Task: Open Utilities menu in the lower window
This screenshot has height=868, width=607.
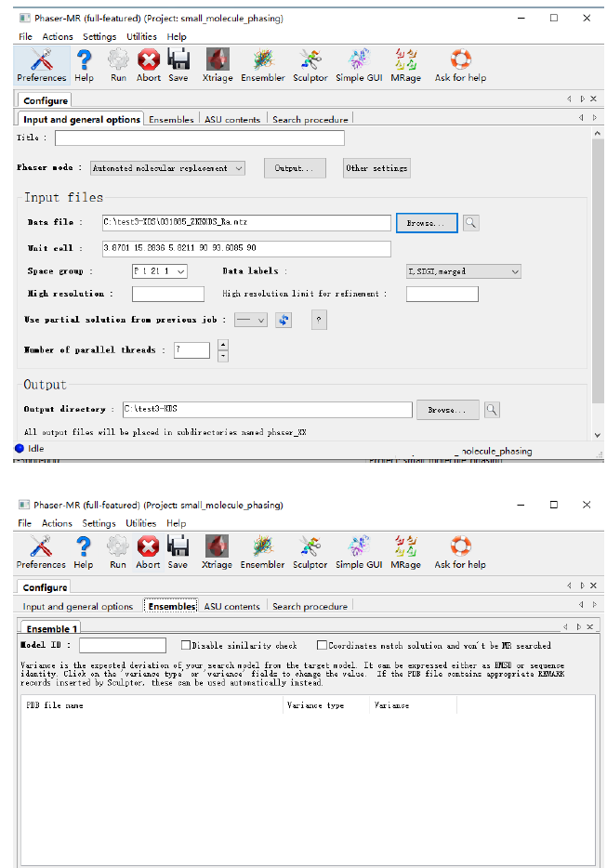Action: point(141,523)
